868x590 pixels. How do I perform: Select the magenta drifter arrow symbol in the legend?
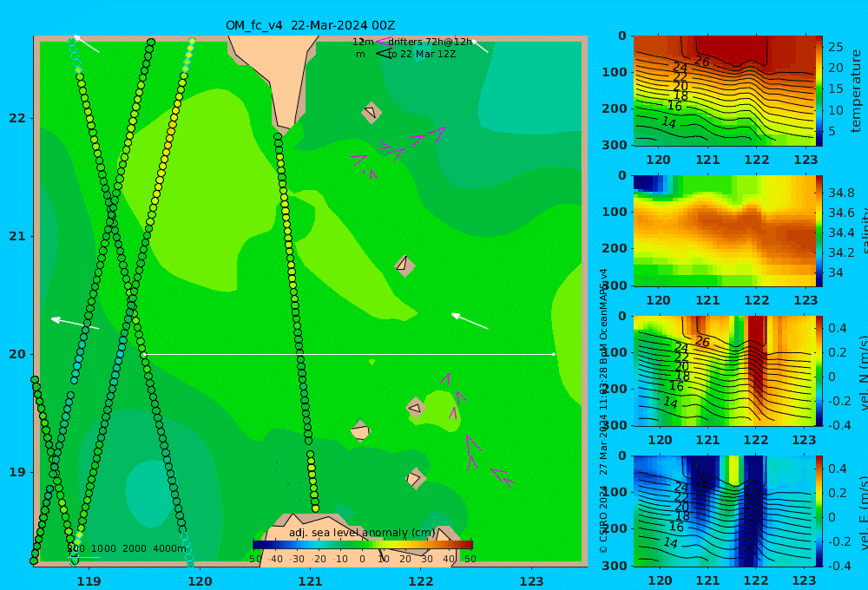[x=383, y=42]
